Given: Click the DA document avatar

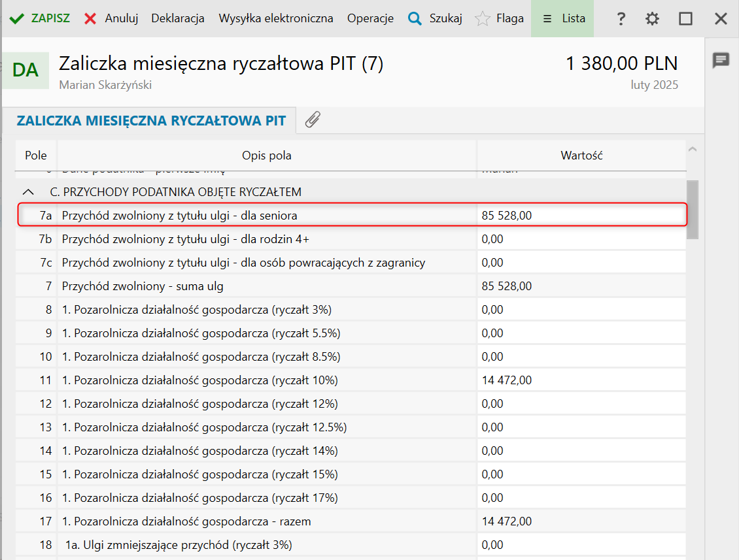Looking at the screenshot, I should tap(26, 70).
